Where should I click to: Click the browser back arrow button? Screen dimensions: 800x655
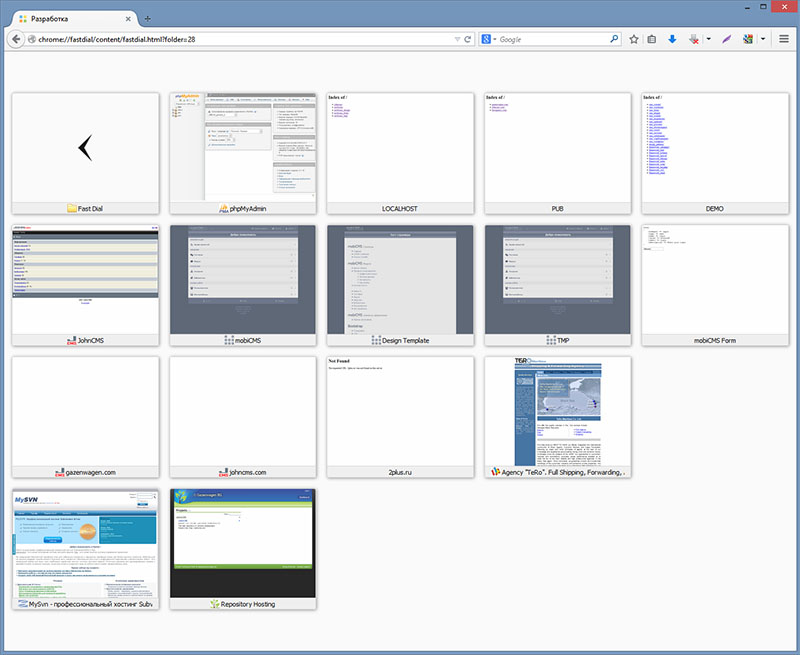(16, 39)
